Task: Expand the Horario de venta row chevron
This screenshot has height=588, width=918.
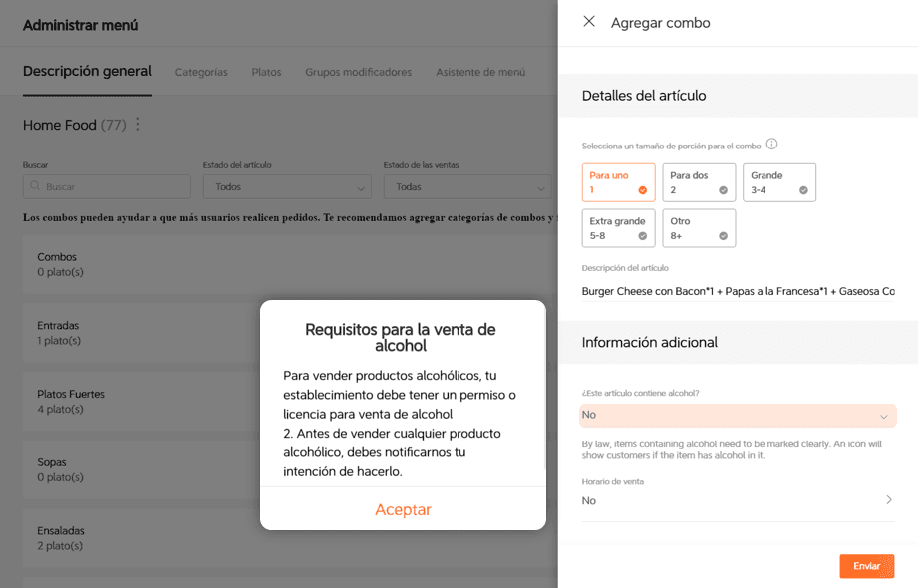Action: click(x=889, y=499)
